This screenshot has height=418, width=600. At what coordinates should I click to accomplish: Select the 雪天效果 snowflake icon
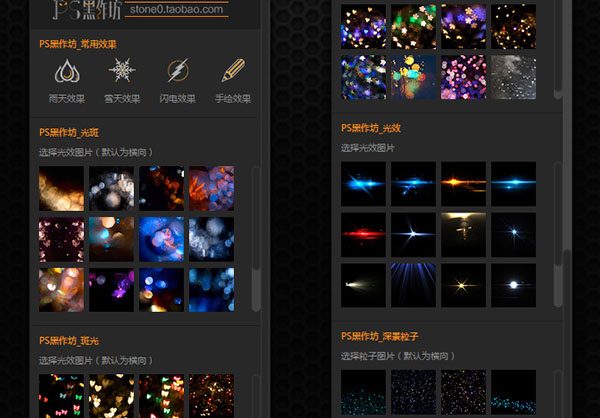(122, 72)
